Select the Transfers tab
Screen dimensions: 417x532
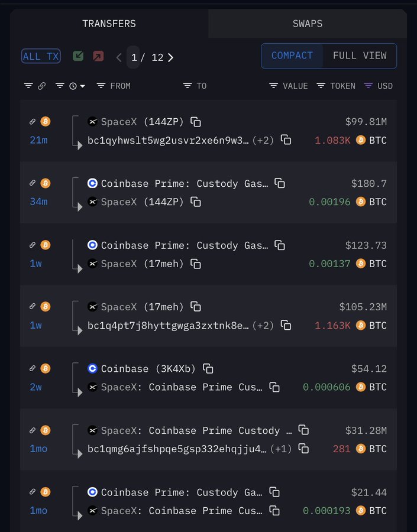(x=109, y=24)
